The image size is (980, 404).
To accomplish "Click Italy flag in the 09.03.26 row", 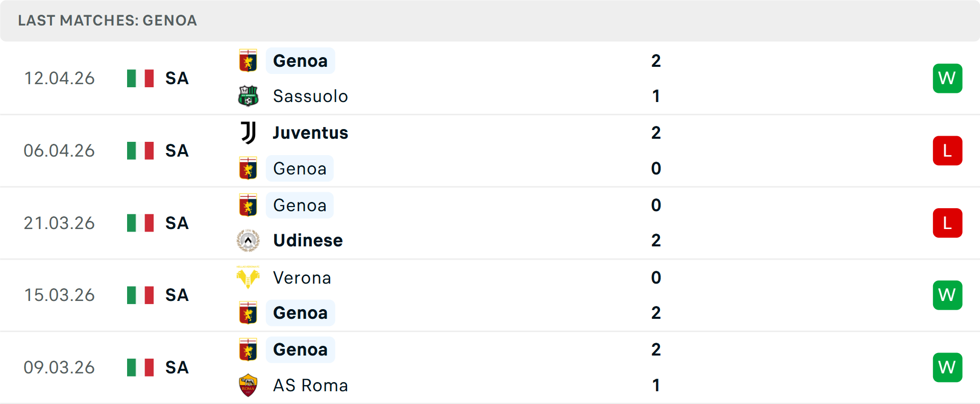I will 140,367.
